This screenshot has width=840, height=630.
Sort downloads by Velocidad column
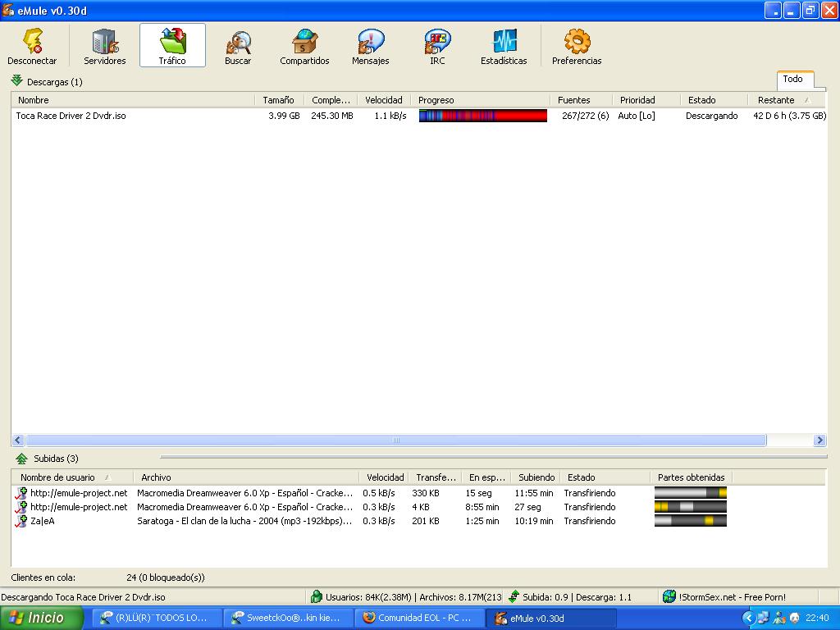(x=384, y=100)
